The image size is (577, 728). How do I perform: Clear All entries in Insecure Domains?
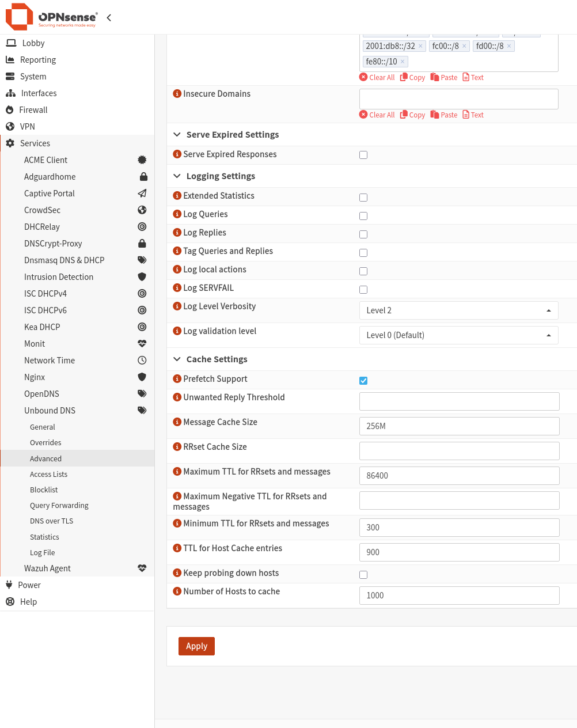click(x=377, y=115)
